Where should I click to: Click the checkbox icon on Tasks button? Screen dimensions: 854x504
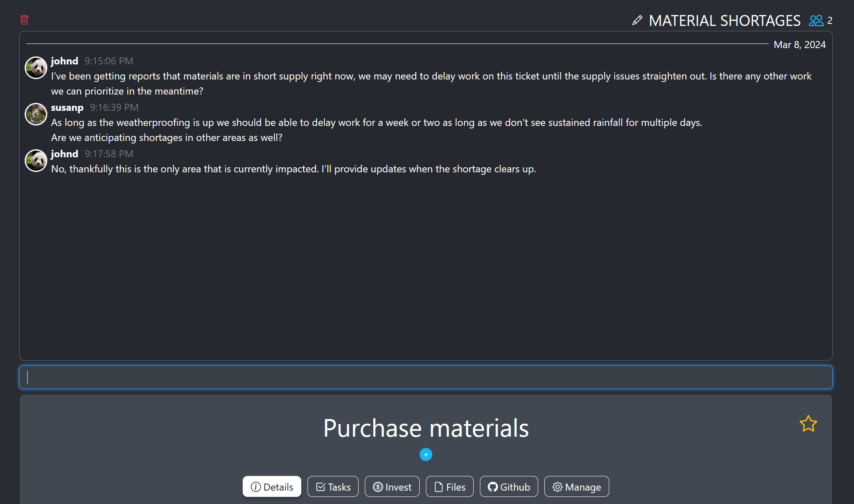[321, 486]
